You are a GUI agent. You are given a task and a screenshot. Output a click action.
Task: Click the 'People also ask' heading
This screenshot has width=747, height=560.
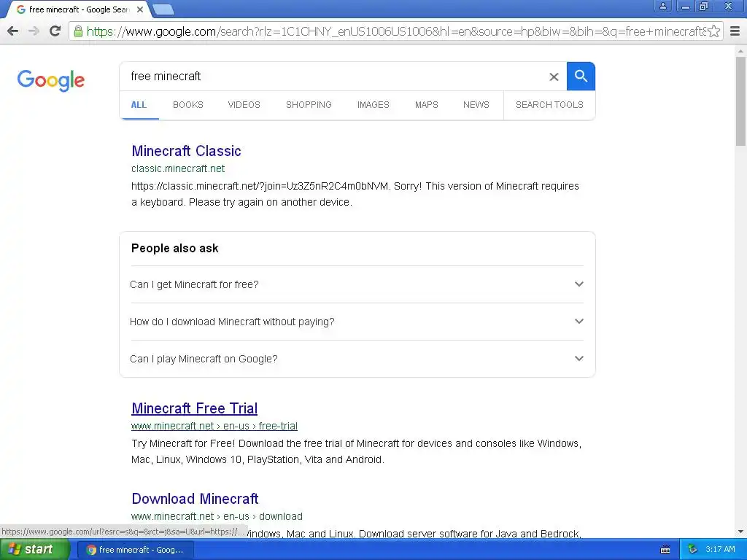tap(175, 249)
